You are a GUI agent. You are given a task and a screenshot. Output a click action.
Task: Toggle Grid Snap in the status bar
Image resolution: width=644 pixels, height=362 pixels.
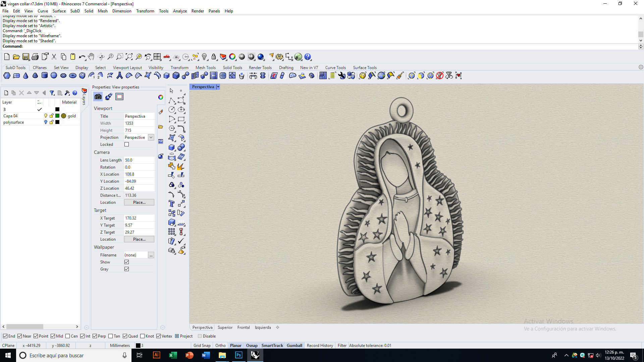pos(202,346)
